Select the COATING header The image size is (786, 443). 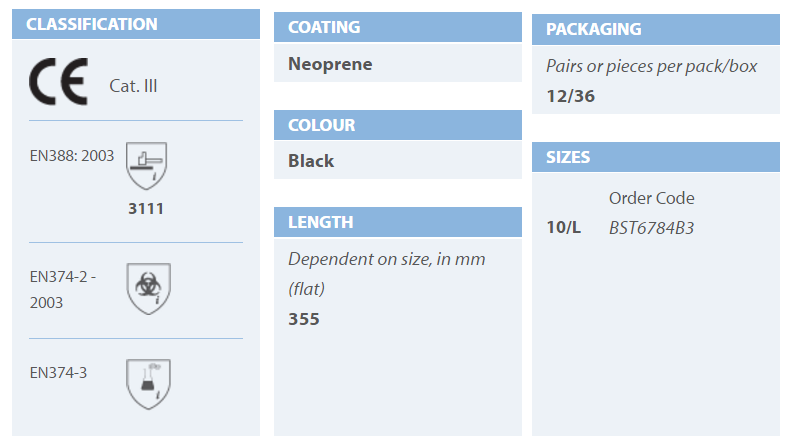tap(398, 27)
